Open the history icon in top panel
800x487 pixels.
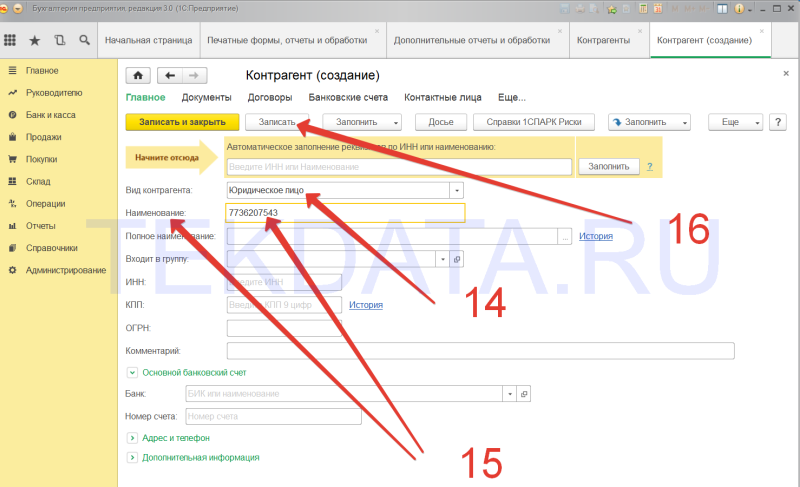click(60, 40)
